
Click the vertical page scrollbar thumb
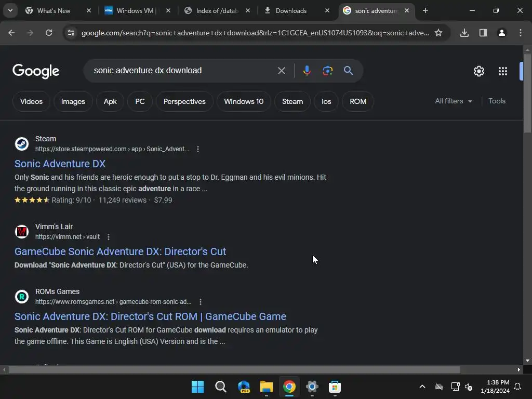pos(527,93)
